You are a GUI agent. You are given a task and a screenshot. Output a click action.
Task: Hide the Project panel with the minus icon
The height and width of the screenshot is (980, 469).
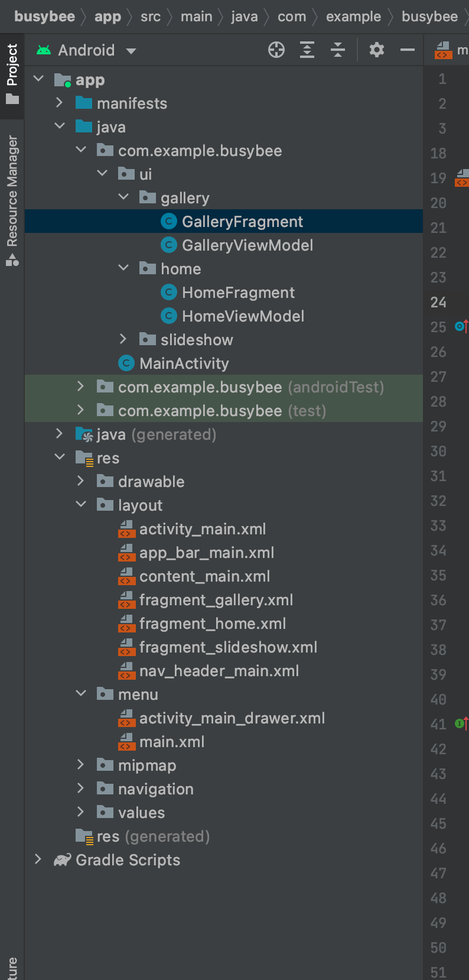(x=408, y=50)
